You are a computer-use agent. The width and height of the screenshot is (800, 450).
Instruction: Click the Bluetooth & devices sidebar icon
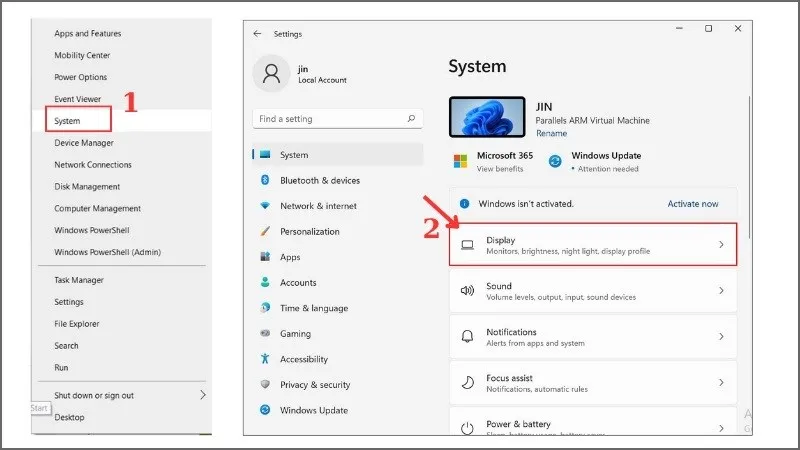pyautogui.click(x=265, y=181)
